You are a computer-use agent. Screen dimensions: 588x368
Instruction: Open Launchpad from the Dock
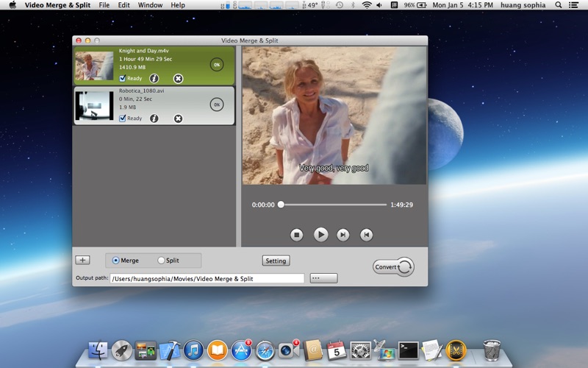pos(121,351)
